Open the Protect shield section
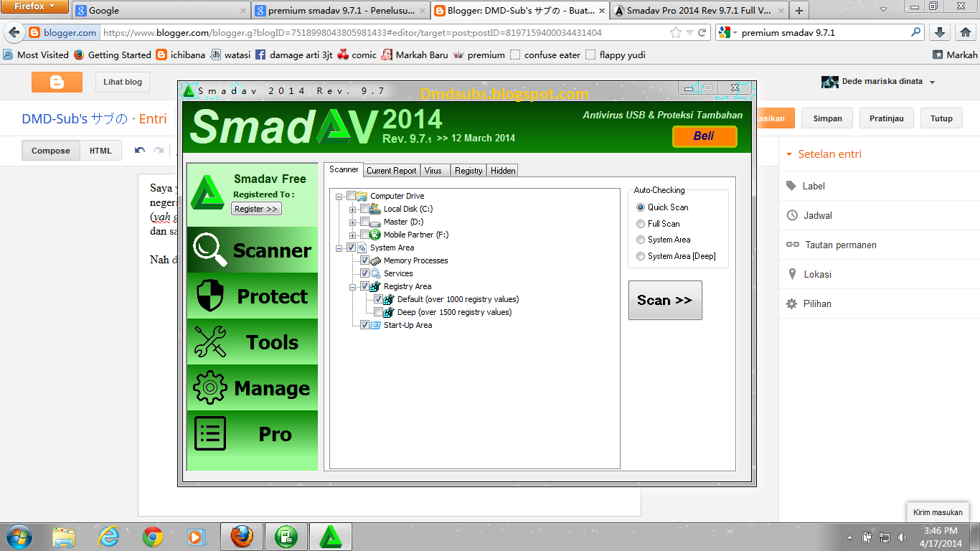 tap(252, 296)
